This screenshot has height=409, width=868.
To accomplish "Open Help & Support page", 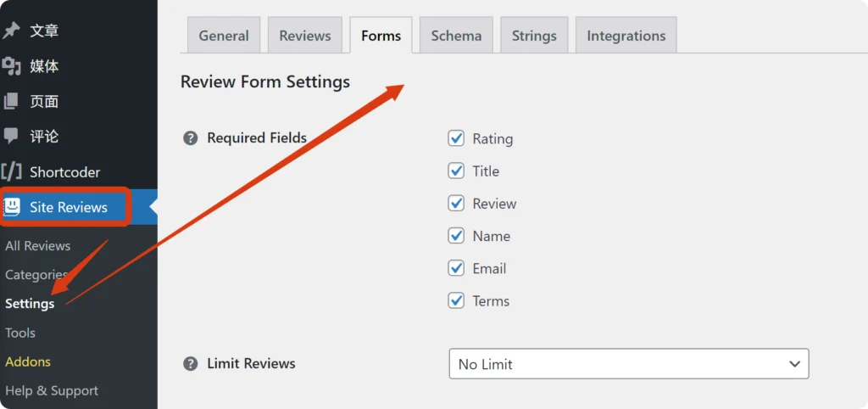I will pyautogui.click(x=52, y=390).
